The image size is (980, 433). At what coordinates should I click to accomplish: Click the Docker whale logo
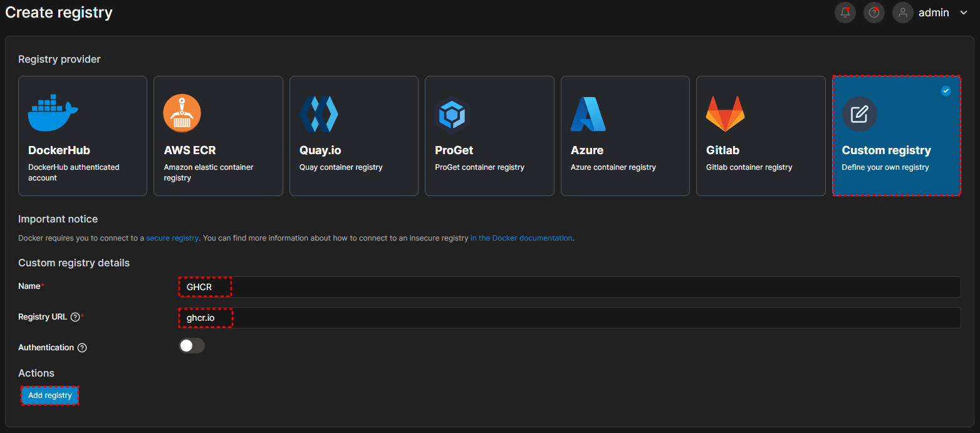click(53, 113)
